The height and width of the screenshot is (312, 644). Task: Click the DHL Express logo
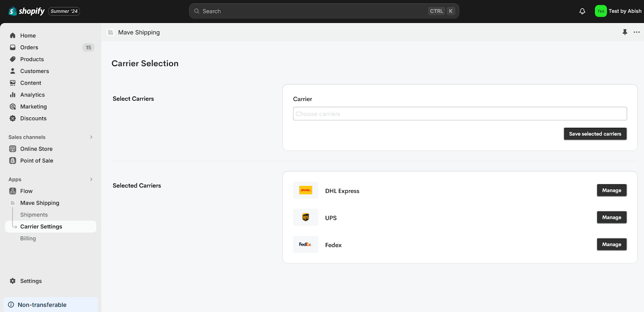305,190
